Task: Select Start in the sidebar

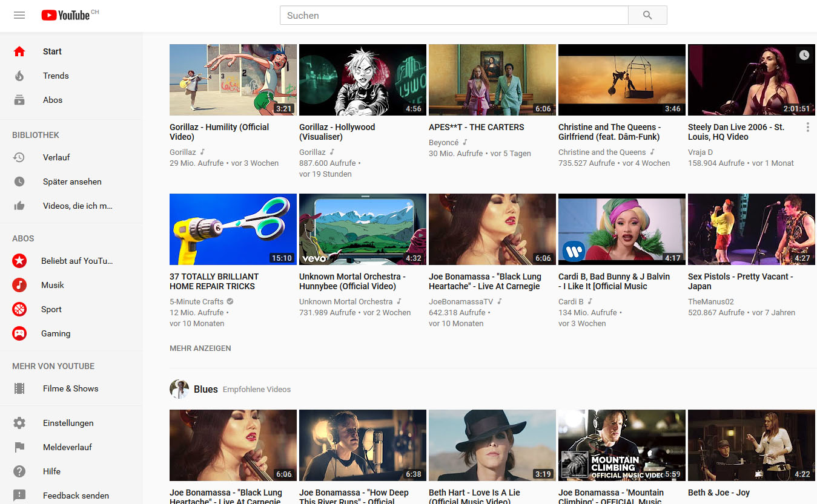Action: [x=52, y=51]
